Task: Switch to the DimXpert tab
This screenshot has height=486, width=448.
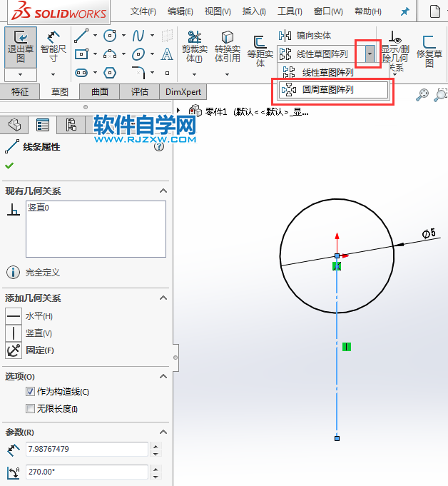Action: point(183,92)
